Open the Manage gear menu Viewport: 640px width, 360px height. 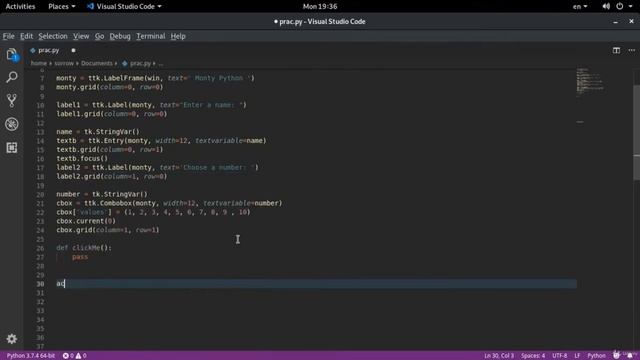click(x=11, y=338)
